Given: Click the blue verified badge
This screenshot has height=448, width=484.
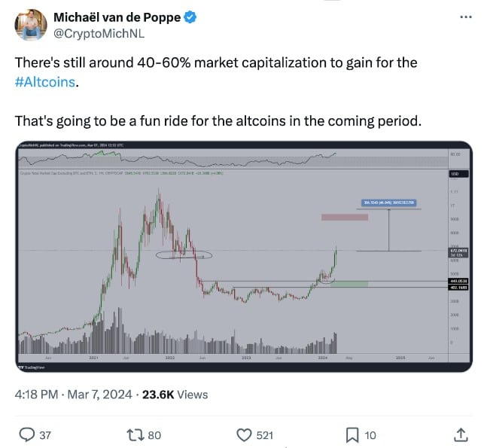Looking at the screenshot, I should [x=192, y=17].
